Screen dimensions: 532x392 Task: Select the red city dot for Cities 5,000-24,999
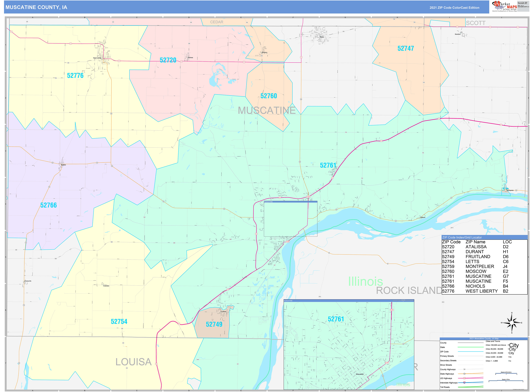pyautogui.click(x=508, y=357)
